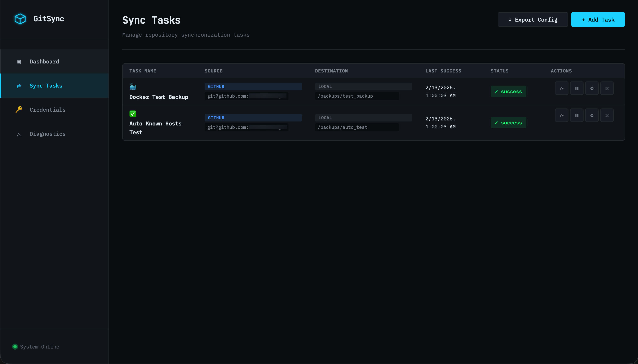Click the git@github.com source of Docker Test Backup

pos(247,96)
